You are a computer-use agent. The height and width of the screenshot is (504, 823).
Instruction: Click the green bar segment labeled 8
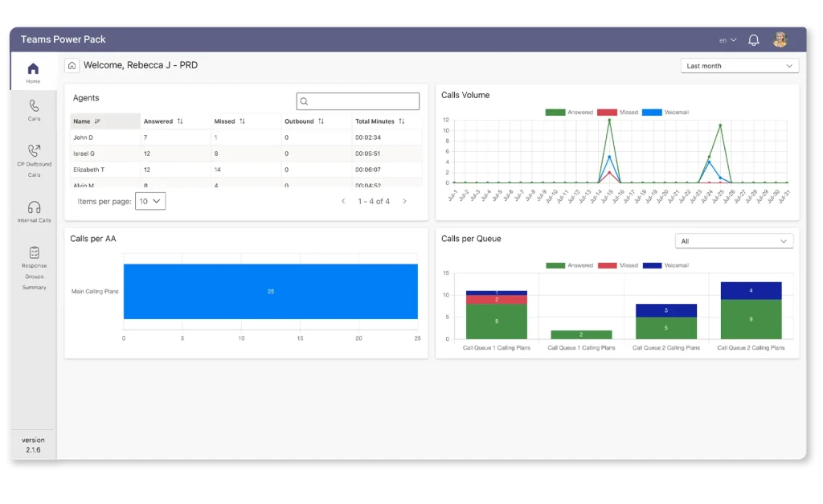(497, 322)
